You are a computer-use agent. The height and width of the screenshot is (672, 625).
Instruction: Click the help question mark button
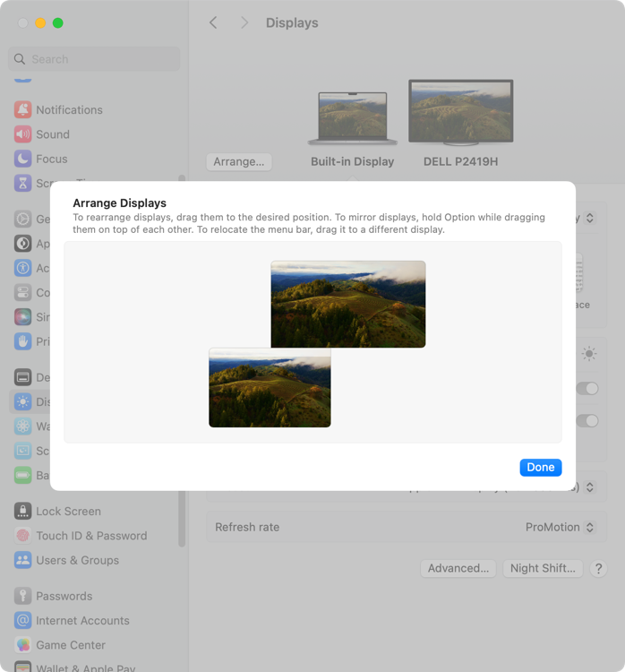(x=598, y=569)
